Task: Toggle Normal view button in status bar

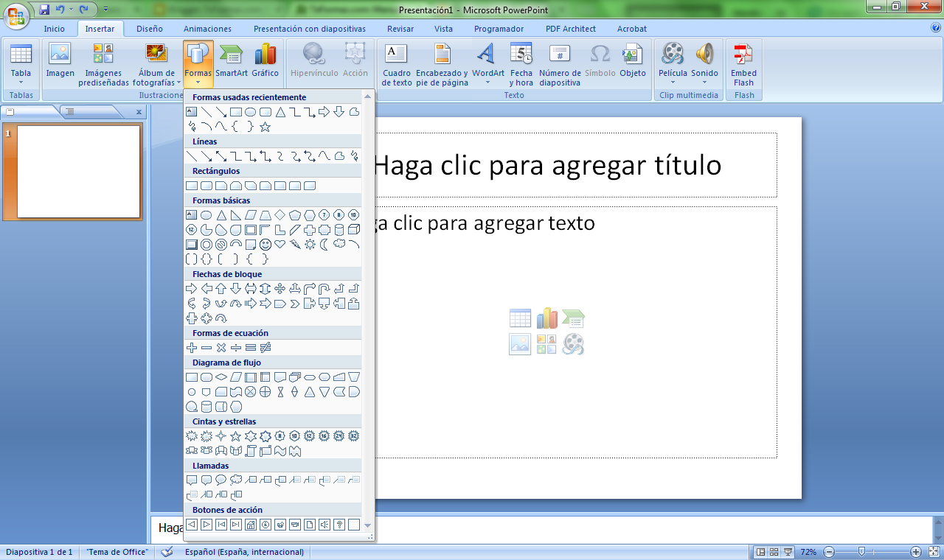Action: coord(760,552)
